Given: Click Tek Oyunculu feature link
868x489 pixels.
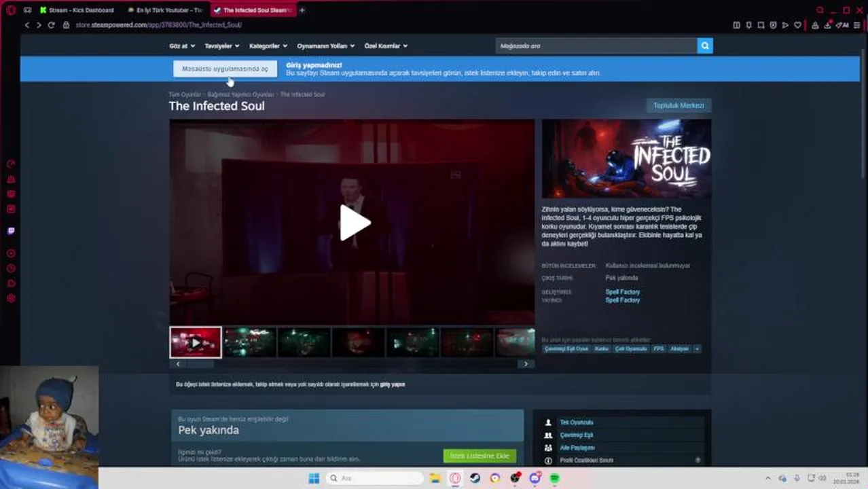Looking at the screenshot, I should click(577, 422).
